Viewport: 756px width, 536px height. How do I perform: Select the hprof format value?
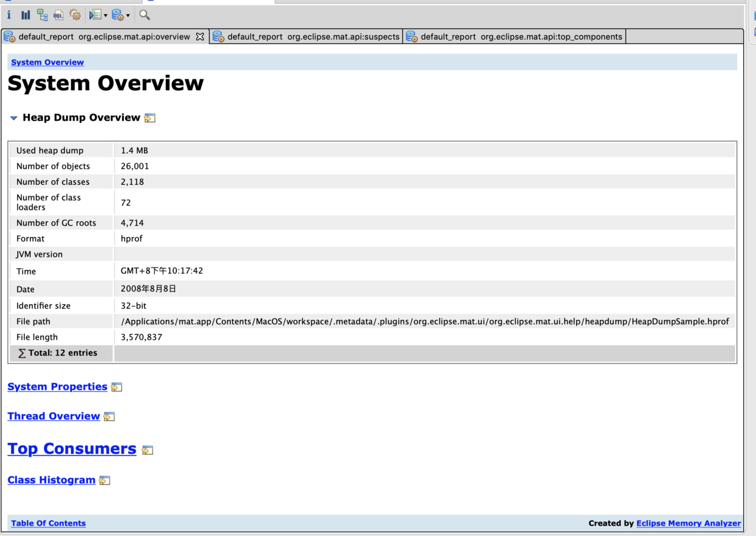pyautogui.click(x=132, y=238)
